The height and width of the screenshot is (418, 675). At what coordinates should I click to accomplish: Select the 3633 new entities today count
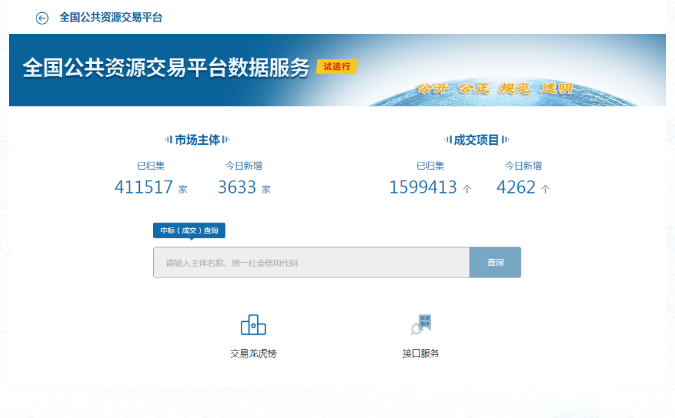click(237, 186)
